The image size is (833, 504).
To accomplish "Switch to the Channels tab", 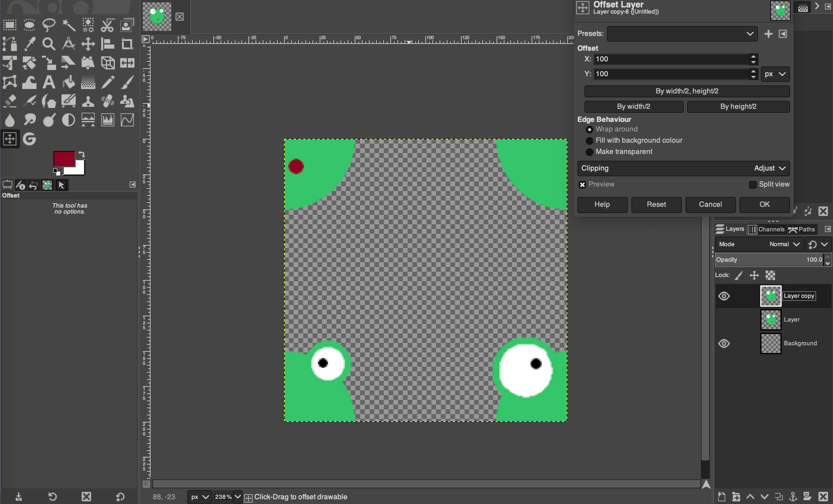I will click(767, 229).
